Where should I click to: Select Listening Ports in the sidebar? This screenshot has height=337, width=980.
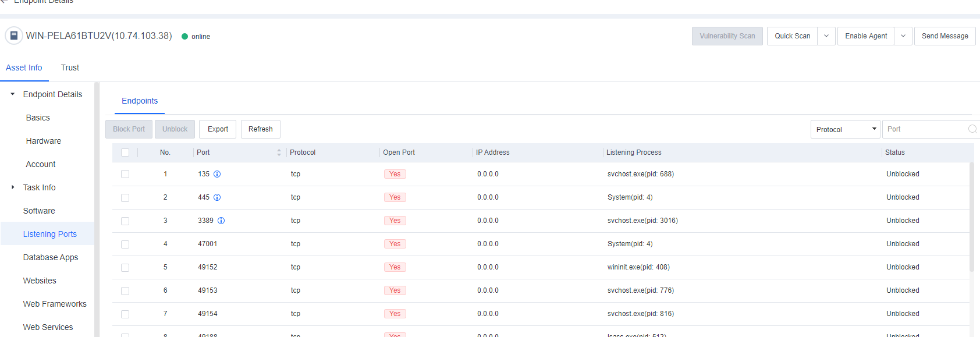tap(47, 234)
